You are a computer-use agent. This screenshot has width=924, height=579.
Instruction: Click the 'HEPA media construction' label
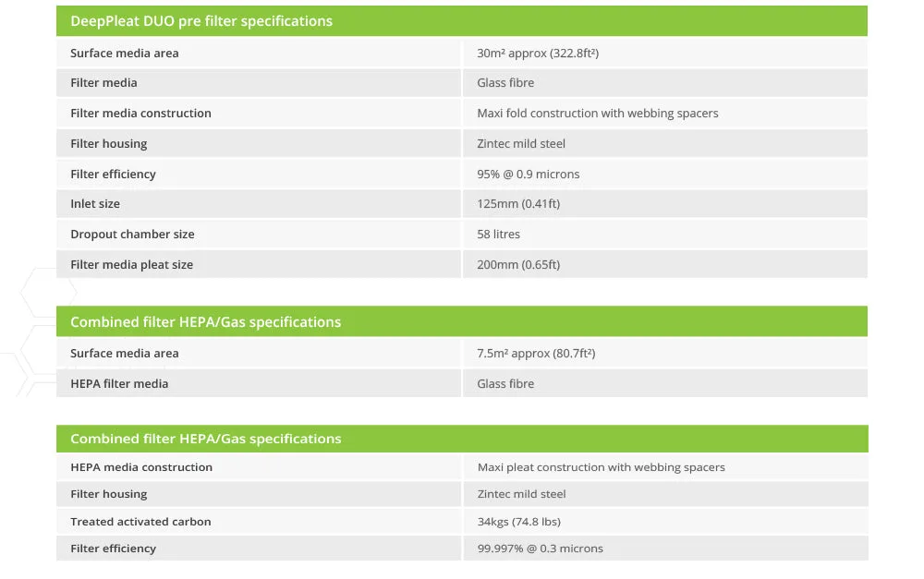[141, 467]
